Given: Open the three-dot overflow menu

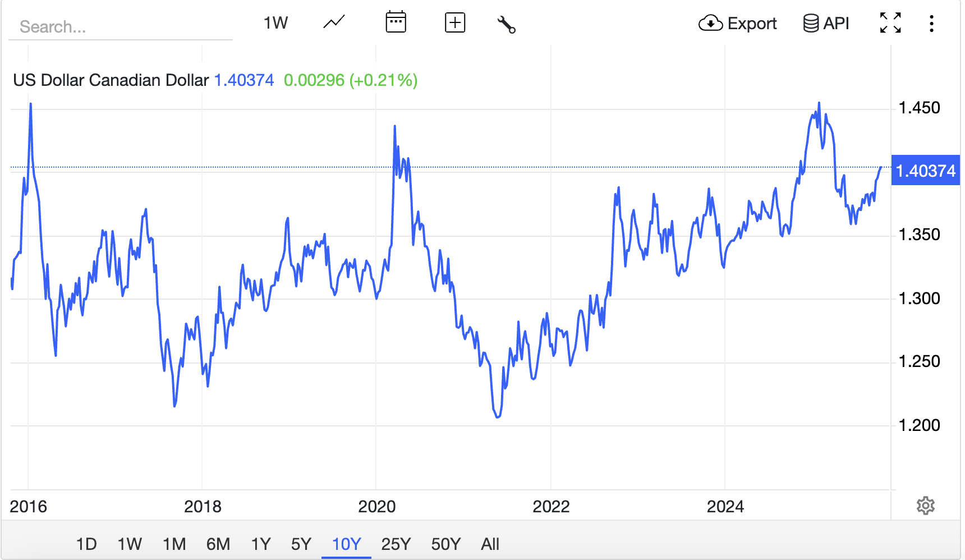Looking at the screenshot, I should tap(932, 24).
